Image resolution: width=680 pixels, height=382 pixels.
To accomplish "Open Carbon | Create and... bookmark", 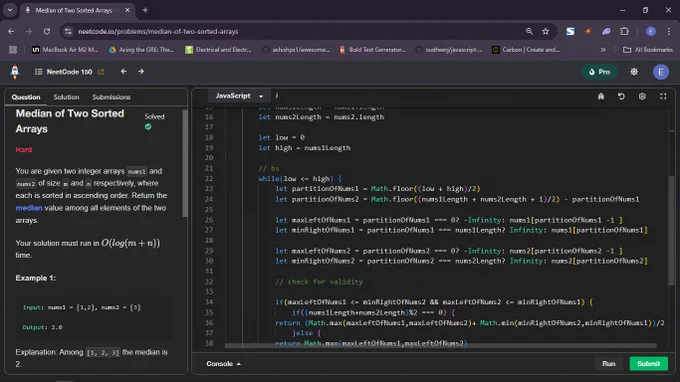I will (526, 50).
